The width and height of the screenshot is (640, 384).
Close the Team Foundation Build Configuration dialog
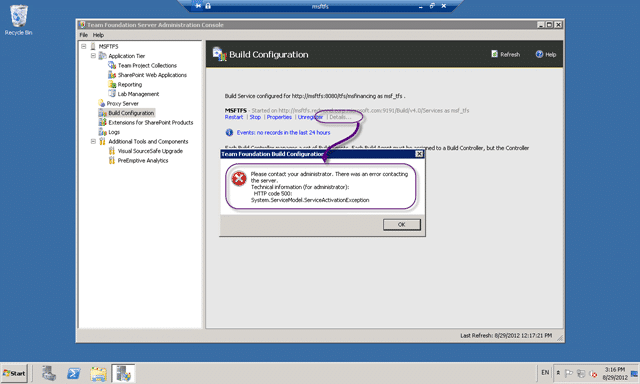point(419,154)
